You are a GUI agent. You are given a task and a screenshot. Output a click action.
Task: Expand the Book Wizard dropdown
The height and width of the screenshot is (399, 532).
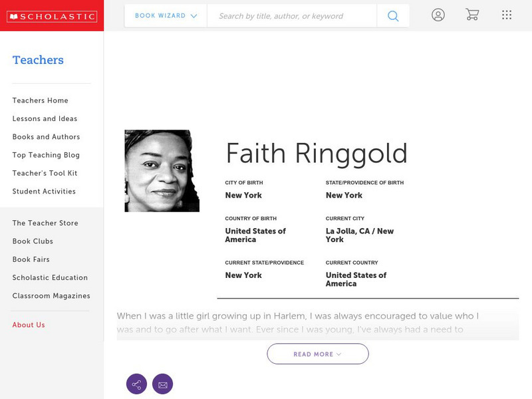[166, 16]
